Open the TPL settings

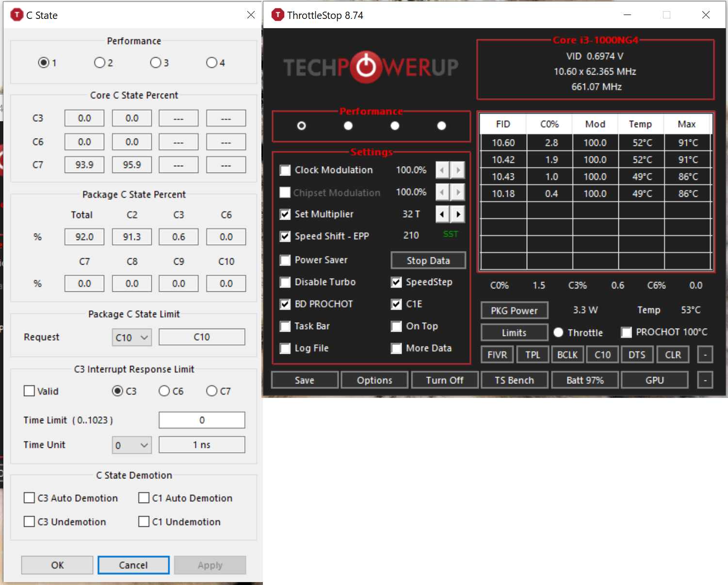pos(533,355)
